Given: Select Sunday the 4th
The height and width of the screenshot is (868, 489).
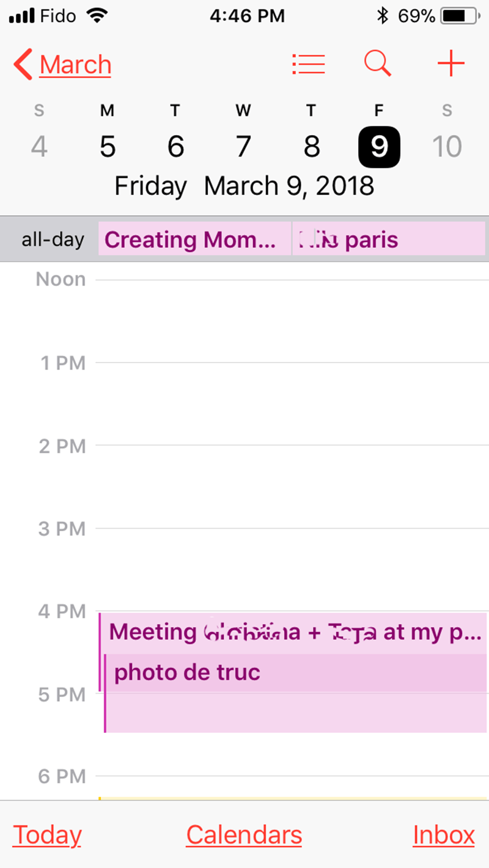Looking at the screenshot, I should tap(39, 147).
